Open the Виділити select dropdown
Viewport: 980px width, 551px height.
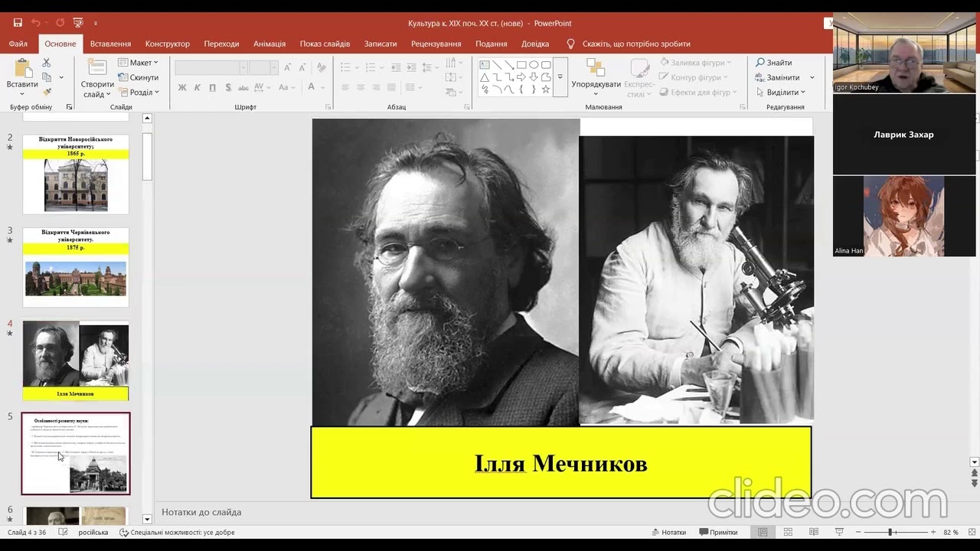[780, 92]
